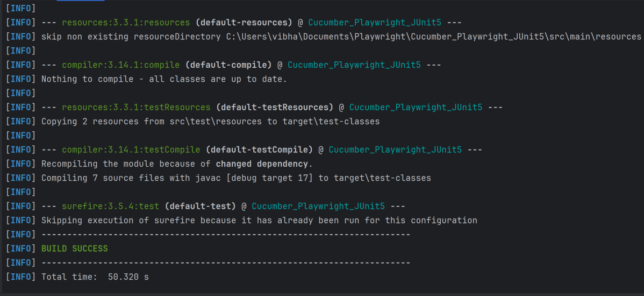The image size is (644, 296).
Task: Click the resources:3.3.1:testResources goal text
Action: point(136,107)
